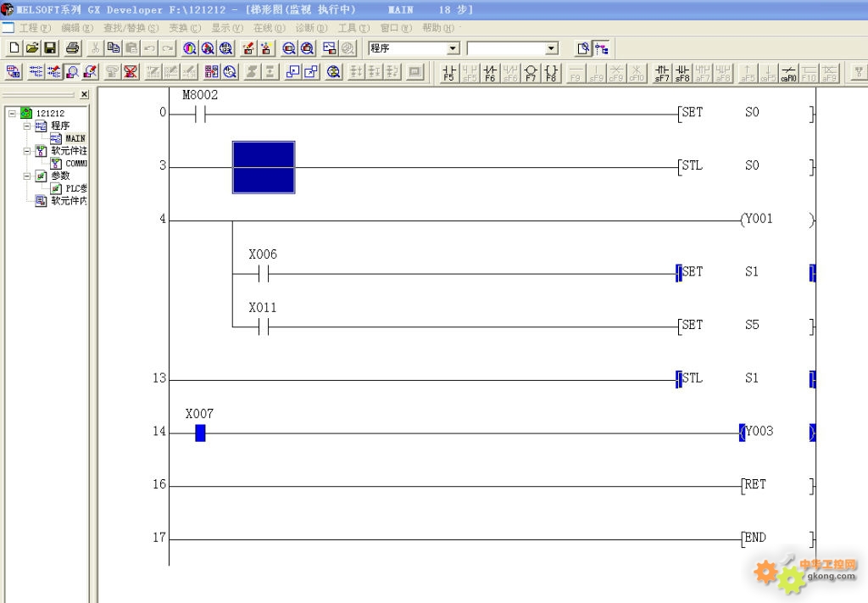
Task: Collapse the 121212 project tree root
Action: coord(12,113)
